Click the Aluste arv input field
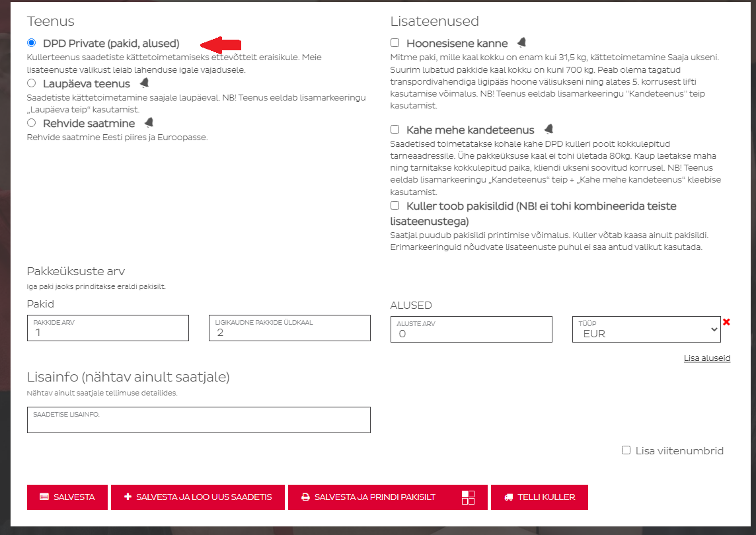The height and width of the screenshot is (535, 756). pyautogui.click(x=472, y=329)
